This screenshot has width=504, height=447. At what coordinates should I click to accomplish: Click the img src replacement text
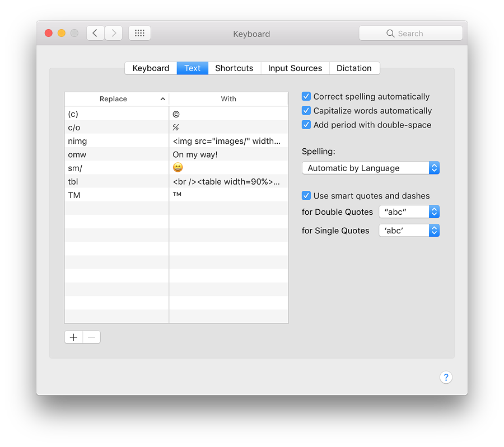click(227, 141)
